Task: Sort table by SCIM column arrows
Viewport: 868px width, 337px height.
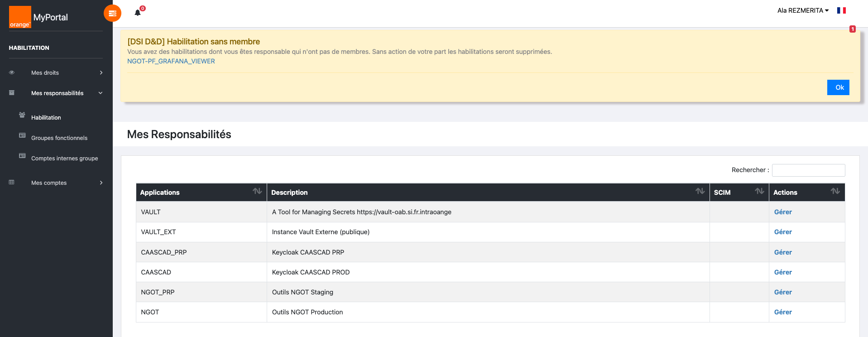Action: point(759,191)
